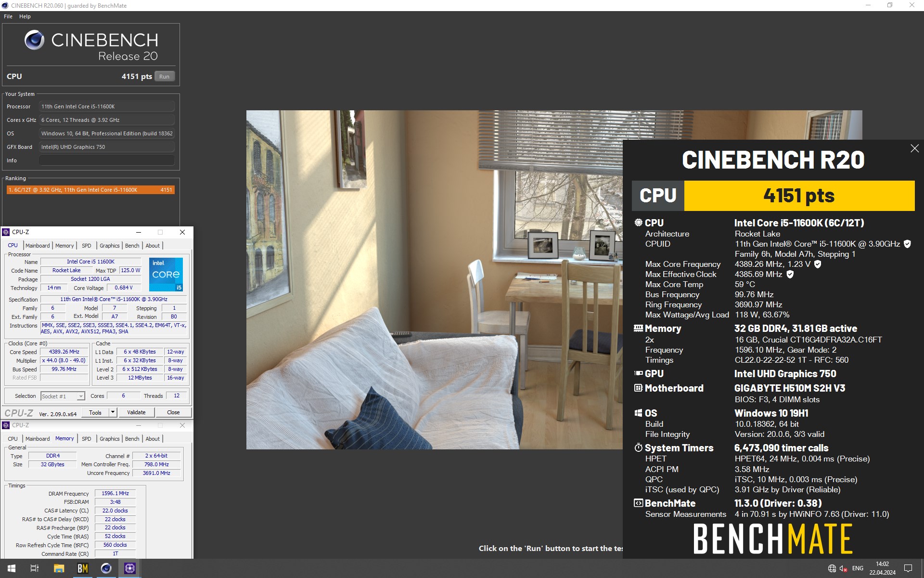Switch to CPU-Z taskbar icon
This screenshot has height=578, width=924.
click(x=130, y=568)
